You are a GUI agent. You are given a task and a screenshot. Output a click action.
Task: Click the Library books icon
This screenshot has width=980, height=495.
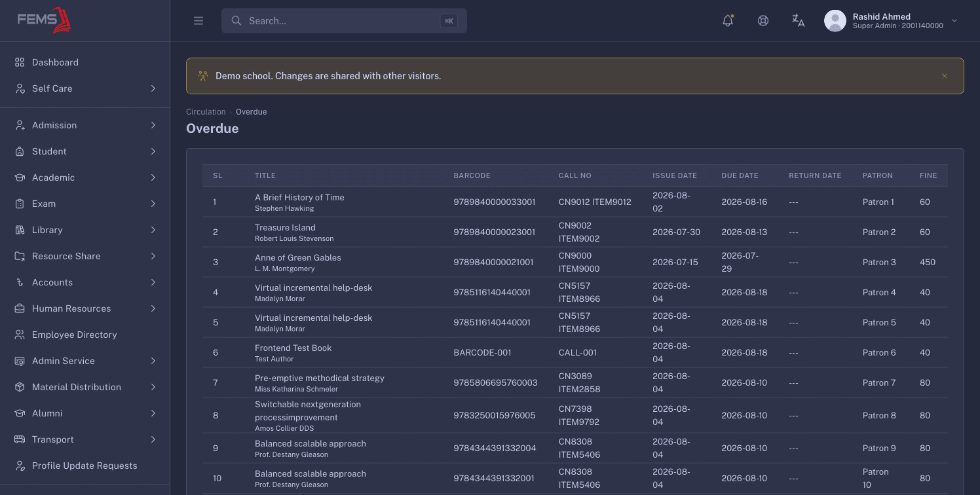pos(20,230)
